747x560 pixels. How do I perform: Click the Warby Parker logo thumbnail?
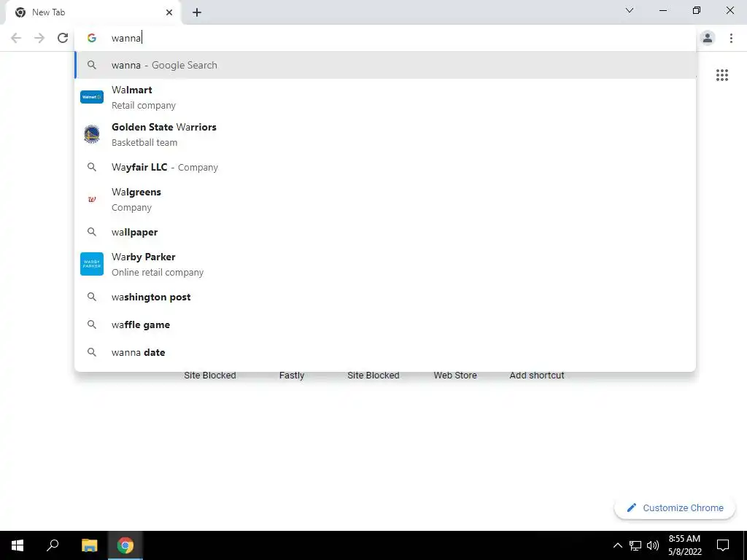click(x=92, y=264)
